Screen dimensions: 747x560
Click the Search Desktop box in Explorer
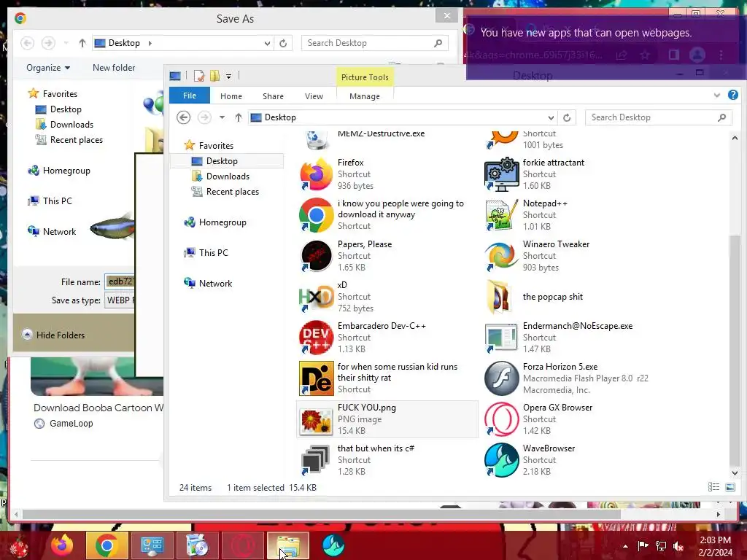[658, 117]
